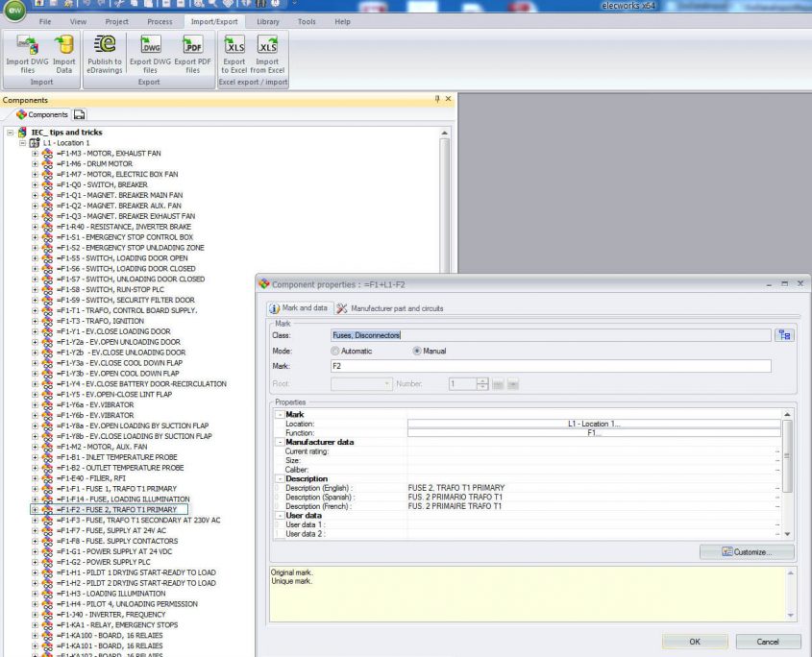Collapse the L1 - Location 1 node
The width and height of the screenshot is (812, 657).
pos(23,143)
